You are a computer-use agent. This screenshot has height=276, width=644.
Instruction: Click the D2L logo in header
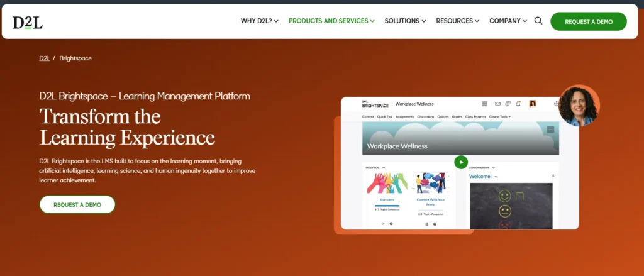click(28, 22)
